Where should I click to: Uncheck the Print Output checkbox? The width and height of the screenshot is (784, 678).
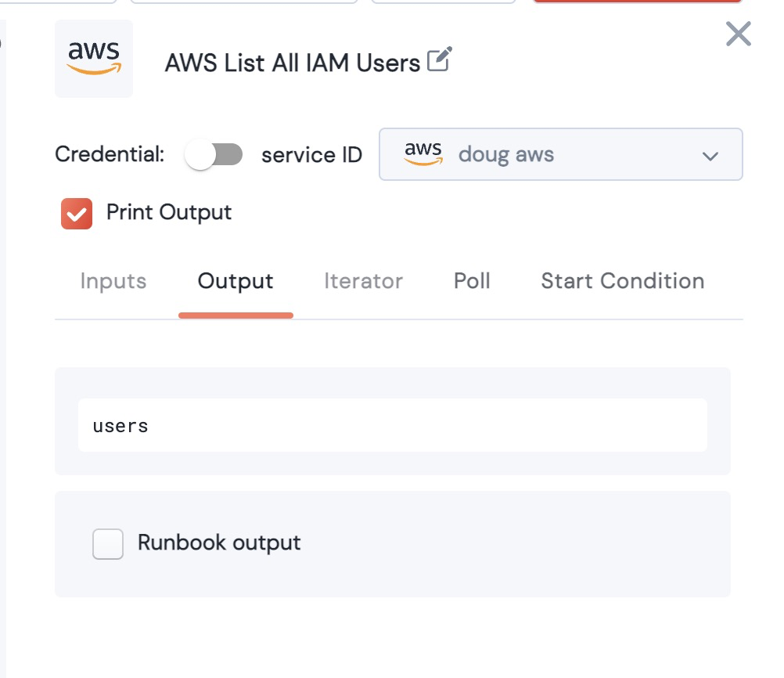point(77,214)
